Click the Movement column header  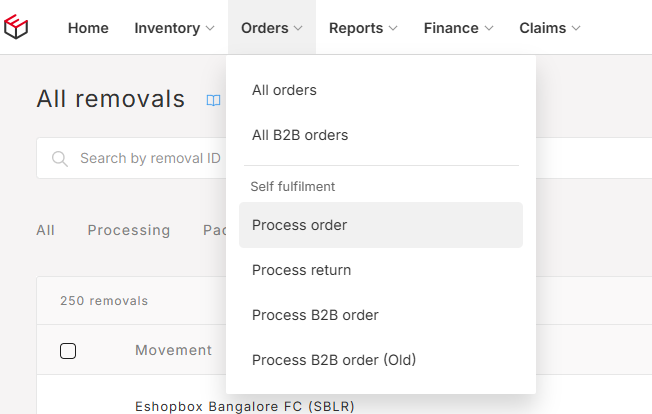point(173,350)
